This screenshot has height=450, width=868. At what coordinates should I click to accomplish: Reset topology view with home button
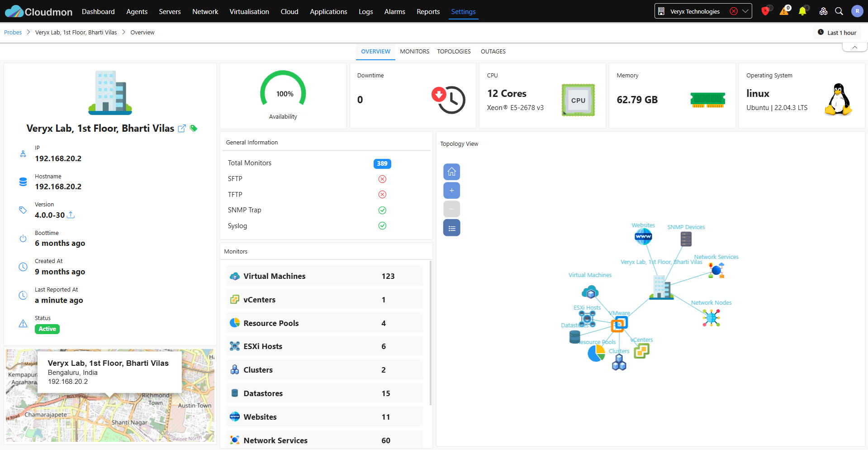click(451, 172)
